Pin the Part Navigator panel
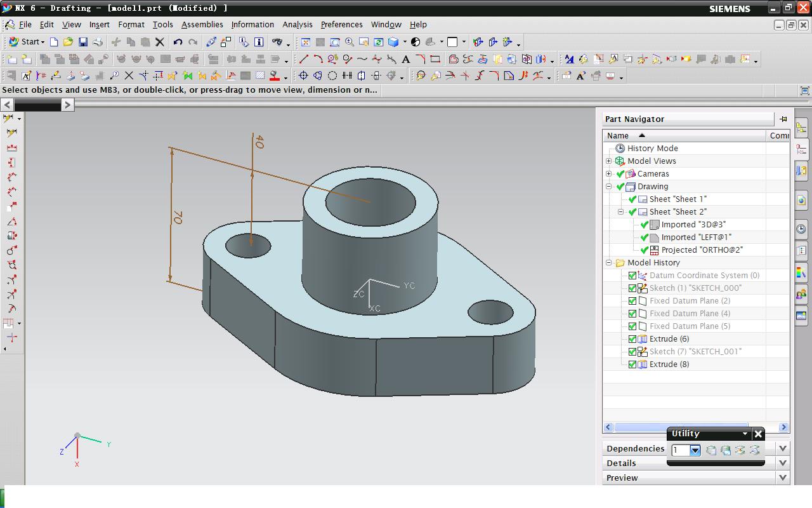The height and width of the screenshot is (508, 812). pos(783,119)
